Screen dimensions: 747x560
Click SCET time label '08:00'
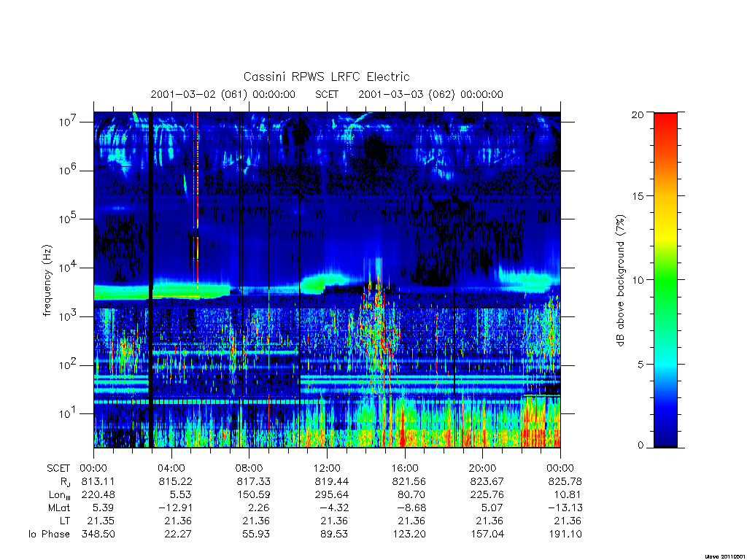click(x=249, y=468)
